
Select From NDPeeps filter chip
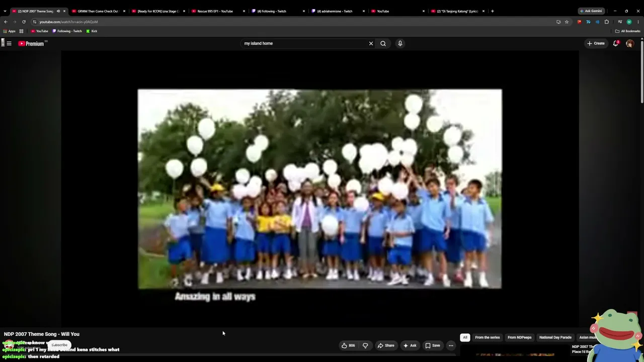[519, 337]
